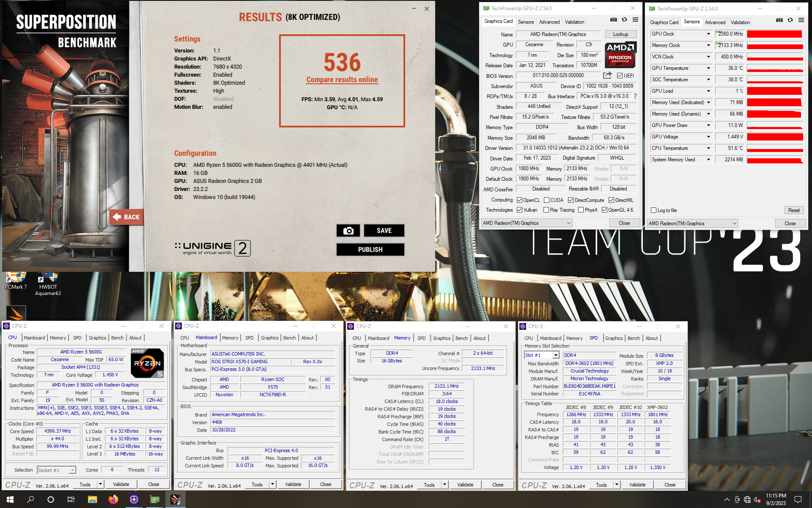
Task: Click the SAVE button in Superposition
Action: pyautogui.click(x=384, y=230)
